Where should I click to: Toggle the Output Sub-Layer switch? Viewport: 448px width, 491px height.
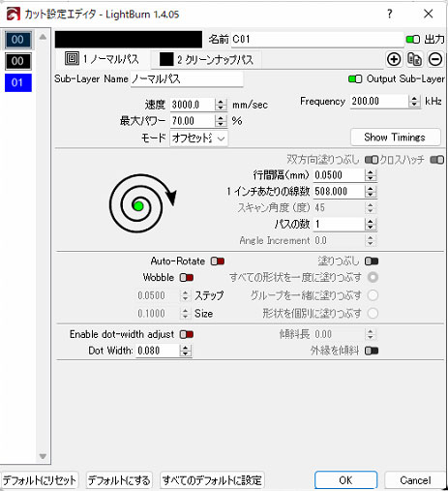pyautogui.click(x=355, y=79)
